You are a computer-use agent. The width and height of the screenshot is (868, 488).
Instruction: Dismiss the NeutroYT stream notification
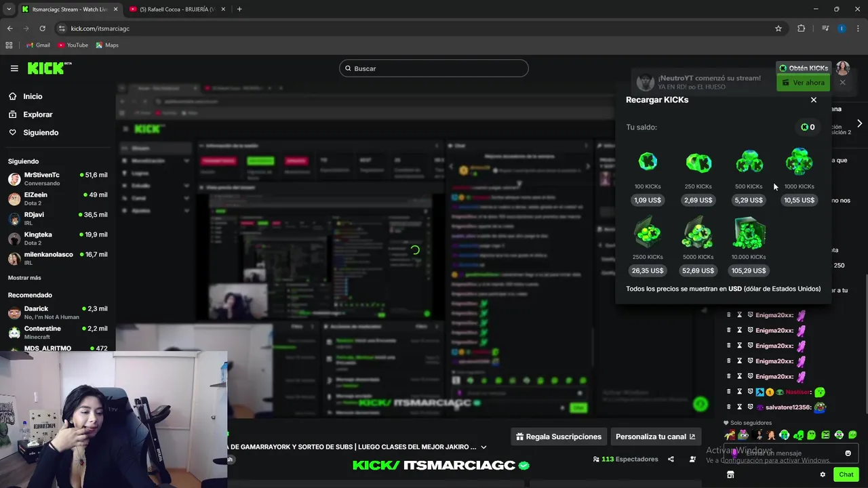click(842, 83)
